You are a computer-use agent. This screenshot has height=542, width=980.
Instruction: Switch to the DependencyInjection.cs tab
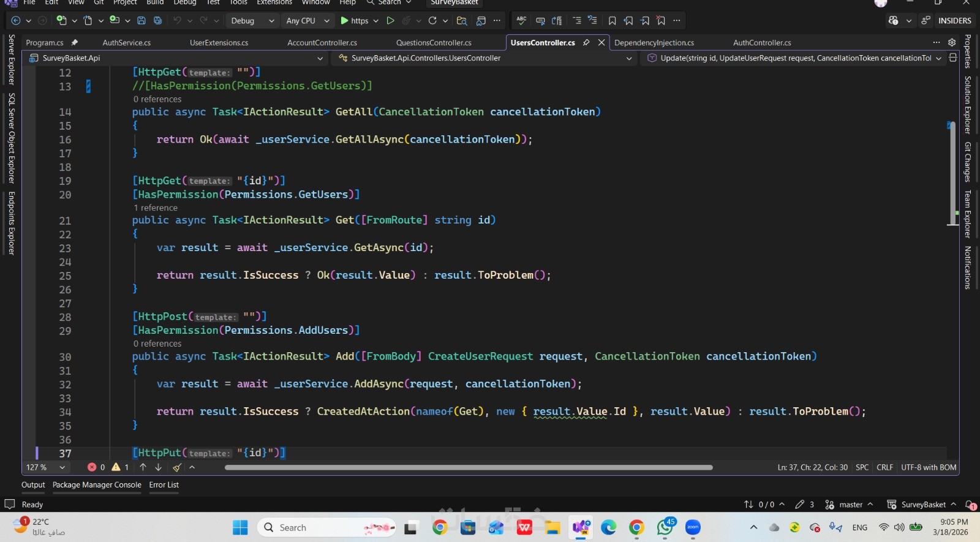[654, 43]
